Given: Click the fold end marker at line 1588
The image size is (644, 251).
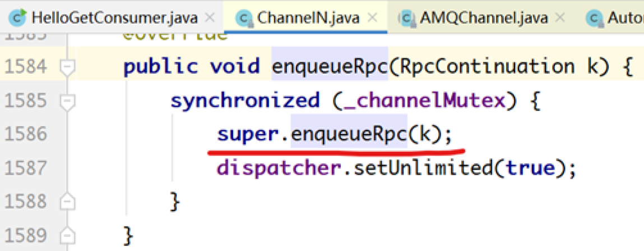Looking at the screenshot, I should pos(67,200).
